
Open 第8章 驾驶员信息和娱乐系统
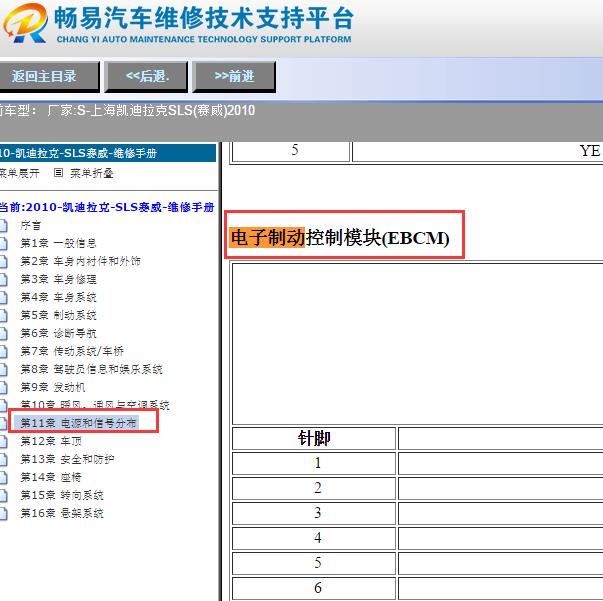[92, 369]
